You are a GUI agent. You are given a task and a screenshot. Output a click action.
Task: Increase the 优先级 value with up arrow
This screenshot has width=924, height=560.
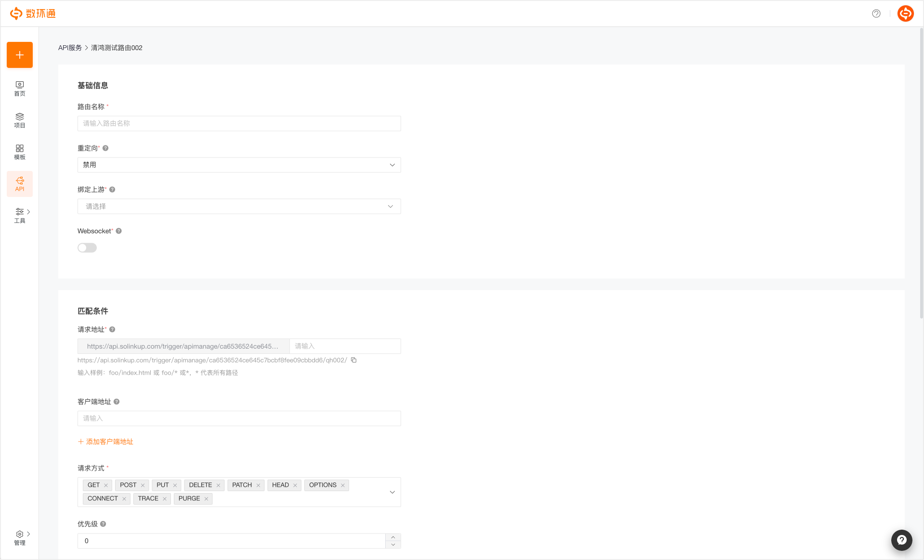[393, 537]
